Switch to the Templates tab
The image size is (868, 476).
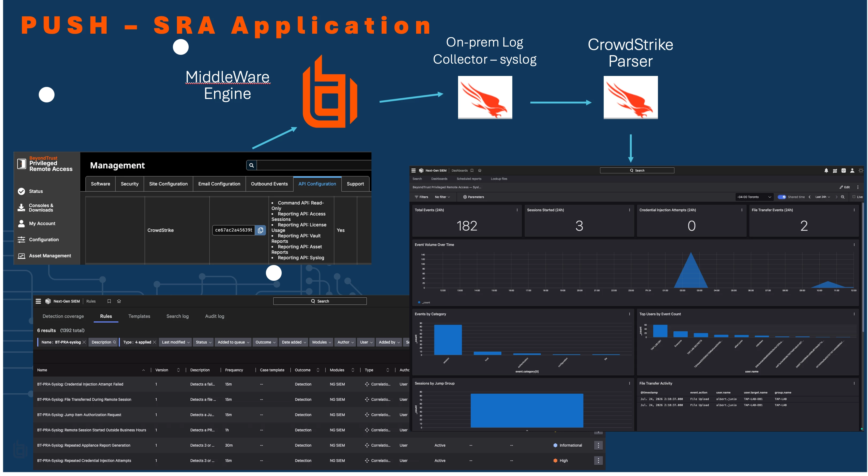139,316
